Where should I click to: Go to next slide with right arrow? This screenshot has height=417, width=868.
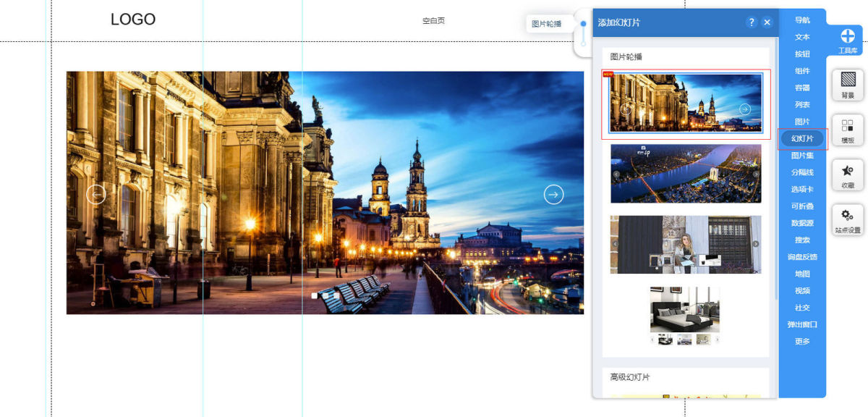553,194
